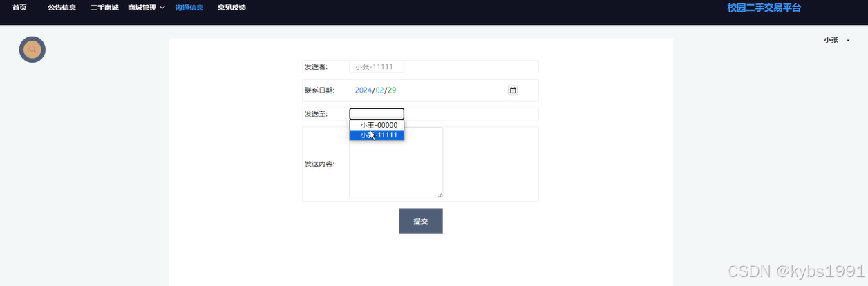Click the 校园二手交易平台 site title
Screen dimensions: 868x286
(764, 8)
